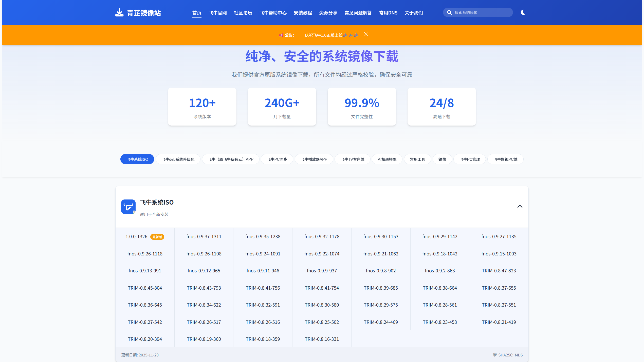This screenshot has height=362, width=644.
Task: Select the AI相册模型 category tab
Action: pos(387,159)
